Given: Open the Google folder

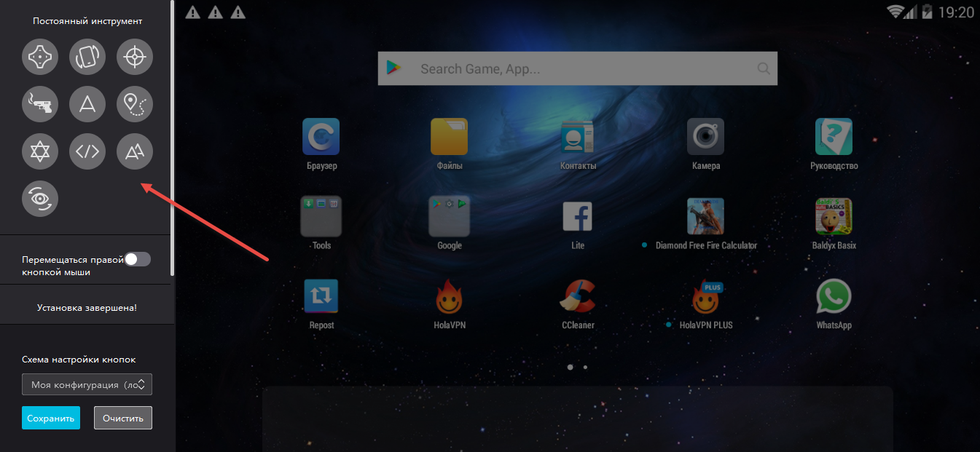Looking at the screenshot, I should tap(450, 224).
